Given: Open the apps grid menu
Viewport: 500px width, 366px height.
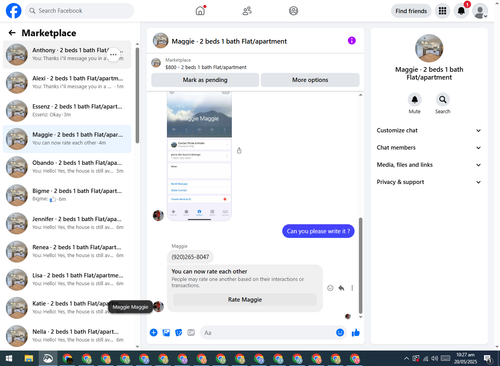Looking at the screenshot, I should [442, 11].
